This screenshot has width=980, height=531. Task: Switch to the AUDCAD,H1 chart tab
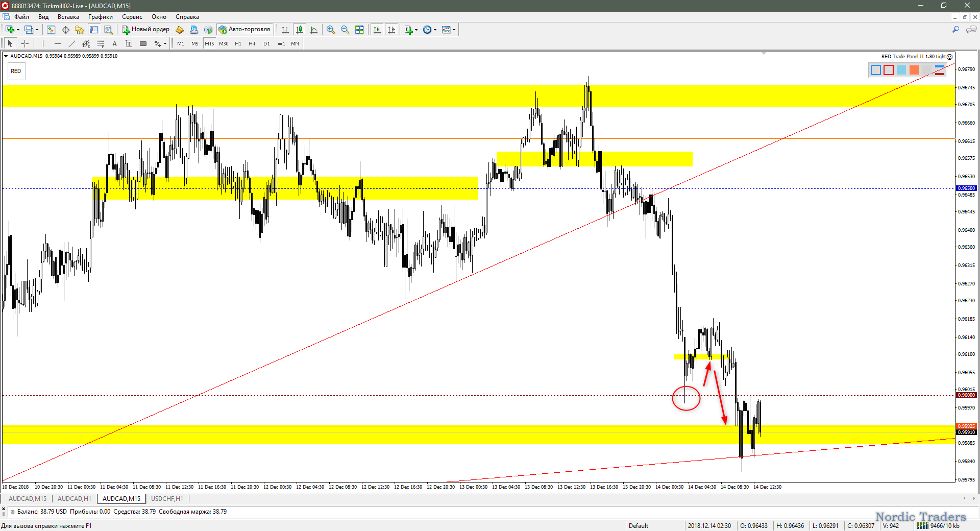tap(74, 499)
